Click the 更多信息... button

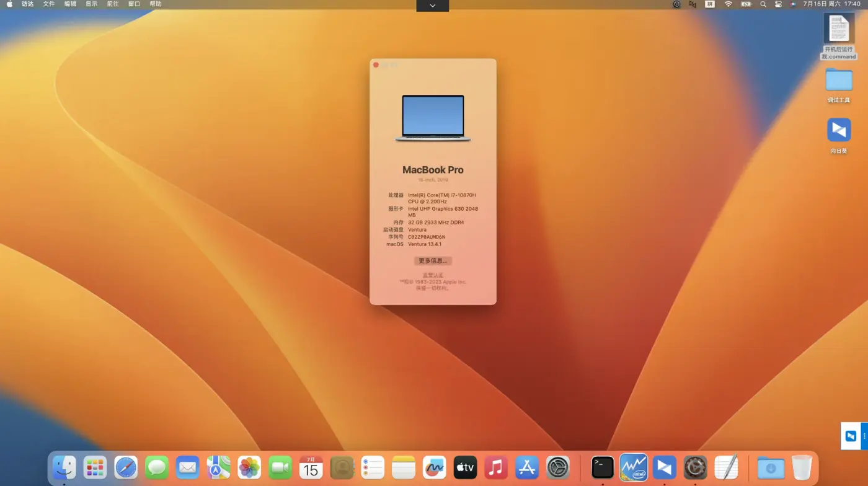click(x=432, y=260)
